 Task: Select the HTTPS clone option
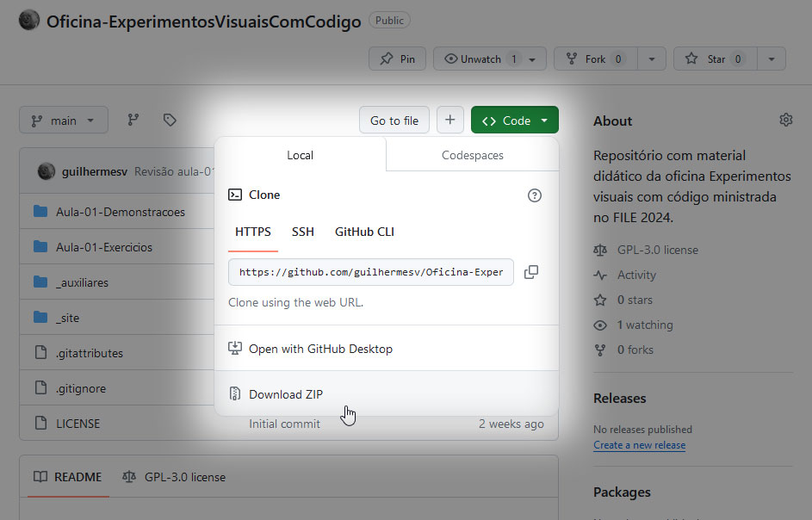252,232
